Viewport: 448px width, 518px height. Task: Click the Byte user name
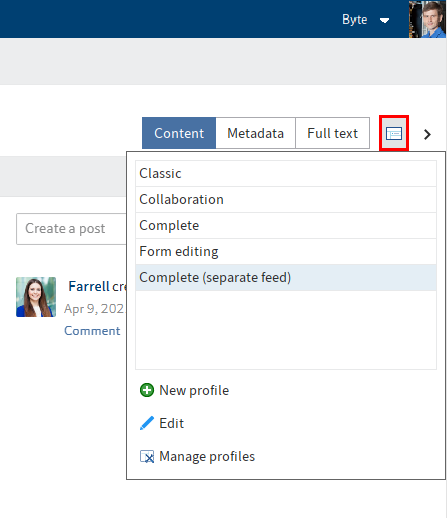coord(354,20)
